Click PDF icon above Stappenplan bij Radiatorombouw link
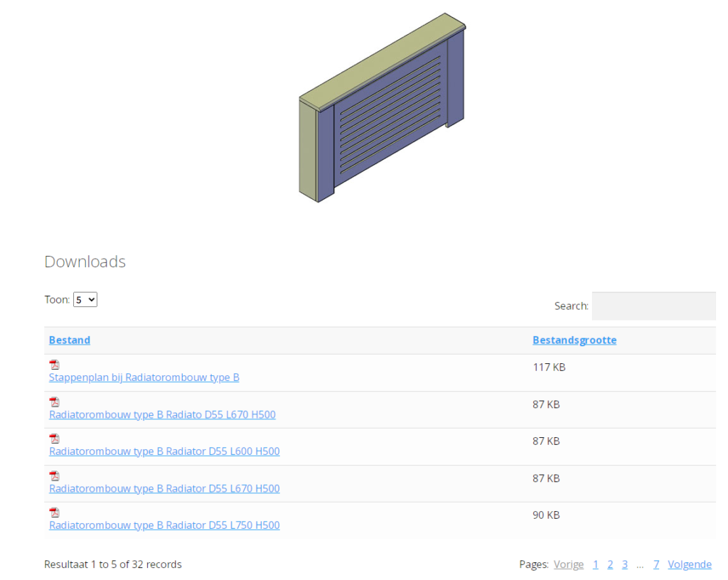 (x=54, y=365)
